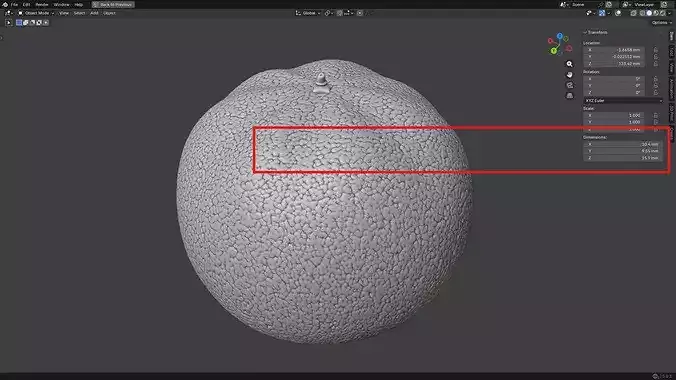The width and height of the screenshot is (676, 380).
Task: Toggle the Rotation X lock
Action: [x=656, y=79]
